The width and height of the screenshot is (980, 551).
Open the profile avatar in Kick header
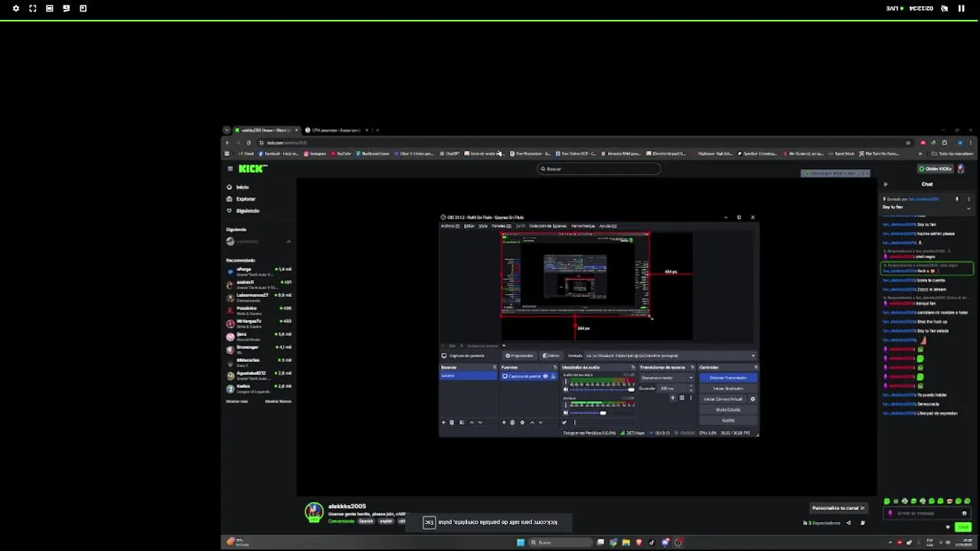tap(961, 168)
